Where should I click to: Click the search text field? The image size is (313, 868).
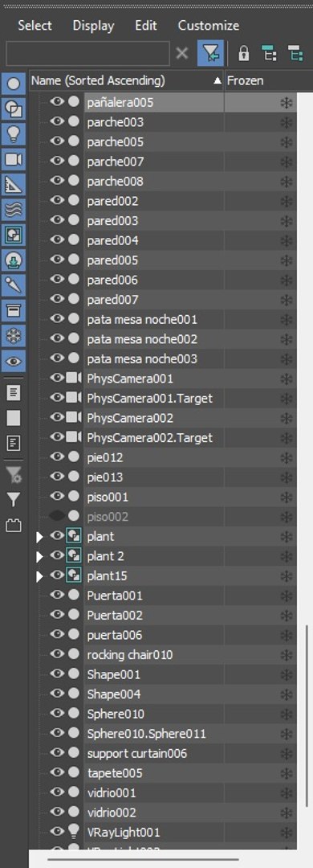pyautogui.click(x=87, y=54)
